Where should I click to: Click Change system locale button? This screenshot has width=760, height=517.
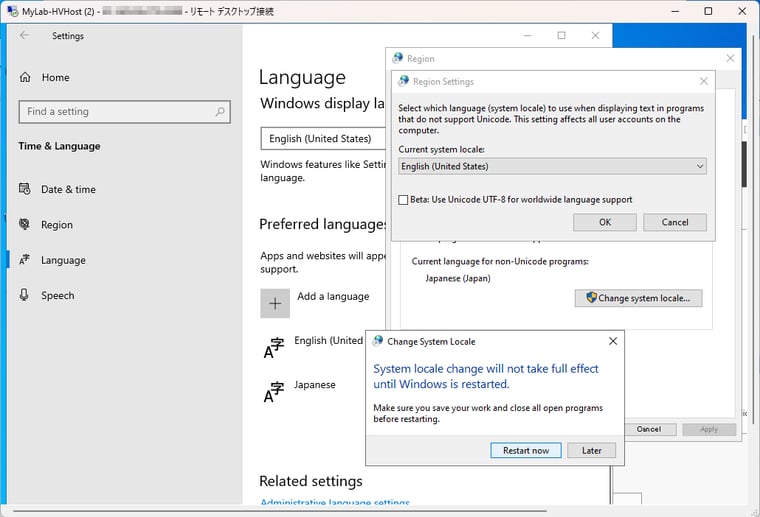[638, 298]
